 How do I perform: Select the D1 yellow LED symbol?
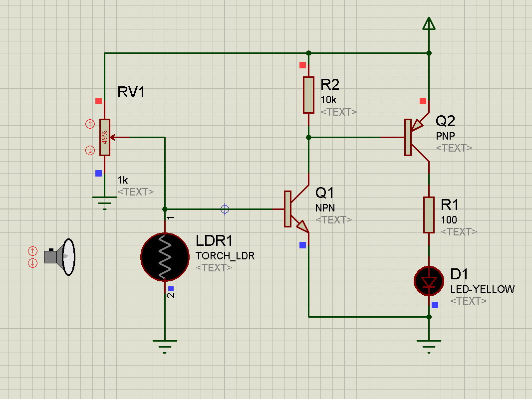click(429, 281)
